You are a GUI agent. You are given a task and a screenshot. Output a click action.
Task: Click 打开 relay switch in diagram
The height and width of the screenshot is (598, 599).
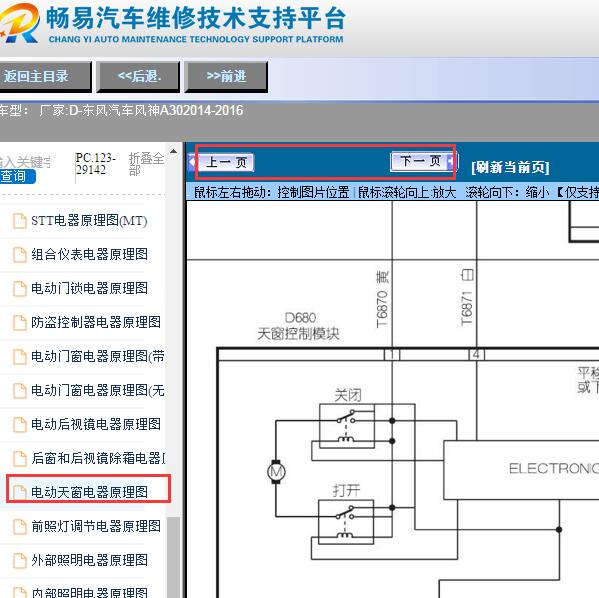point(346,522)
